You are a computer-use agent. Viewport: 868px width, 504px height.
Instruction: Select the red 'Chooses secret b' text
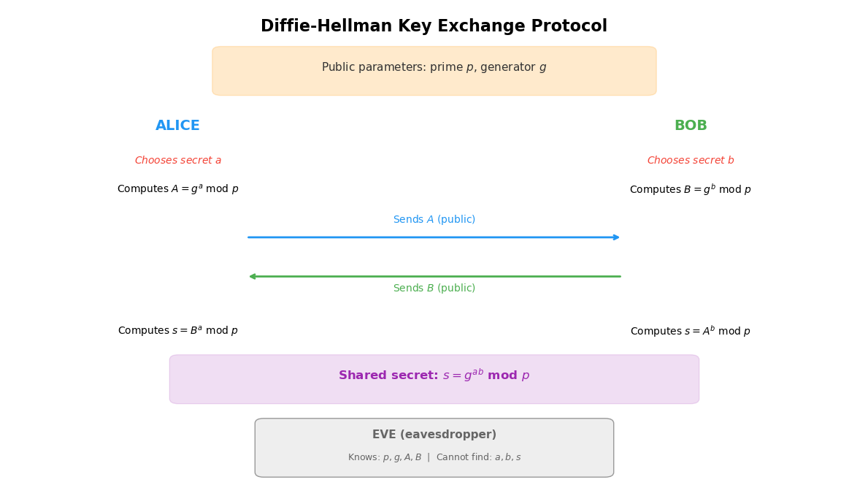(690, 161)
